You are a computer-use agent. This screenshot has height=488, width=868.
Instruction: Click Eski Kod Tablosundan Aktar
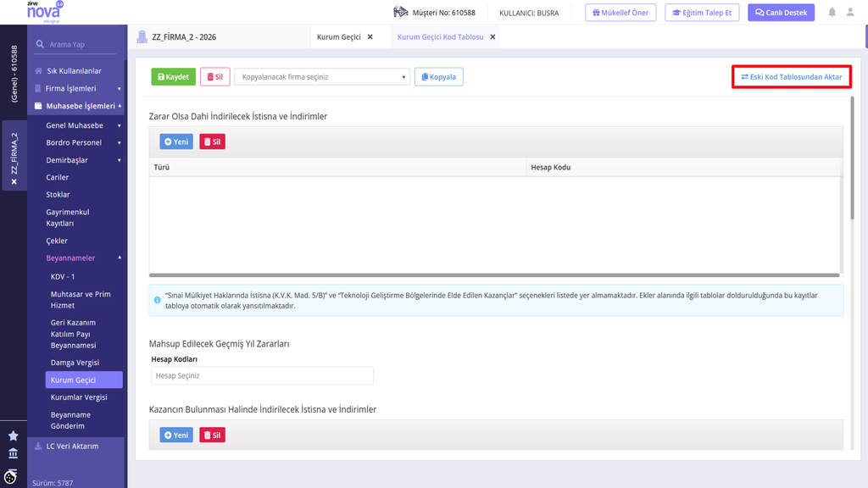tap(792, 77)
